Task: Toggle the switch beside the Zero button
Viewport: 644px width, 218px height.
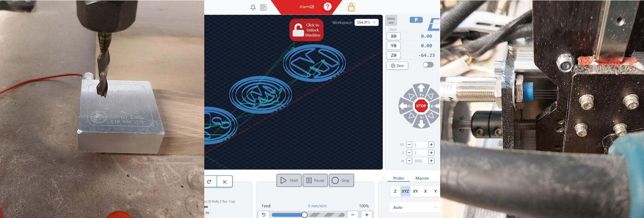Action: pyautogui.click(x=428, y=65)
